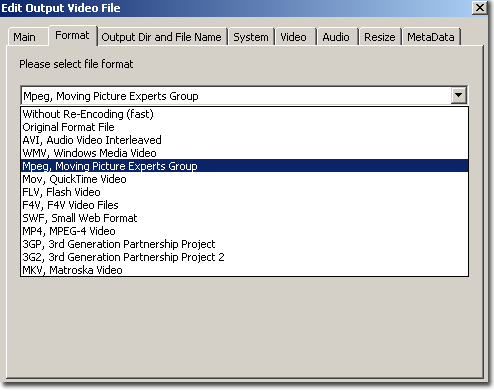
Task: Switch to the Resize tab
Action: click(x=380, y=37)
